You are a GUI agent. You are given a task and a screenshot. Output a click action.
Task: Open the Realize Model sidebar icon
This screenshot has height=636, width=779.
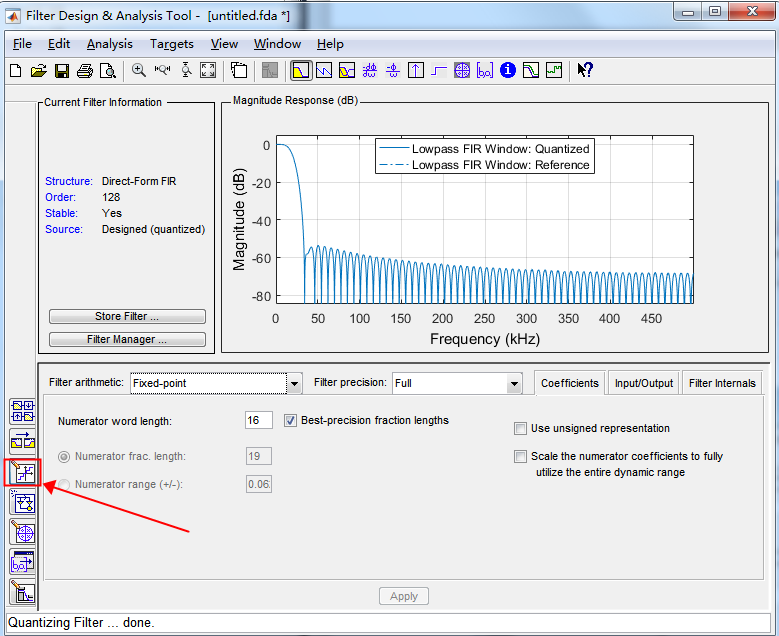(x=22, y=502)
